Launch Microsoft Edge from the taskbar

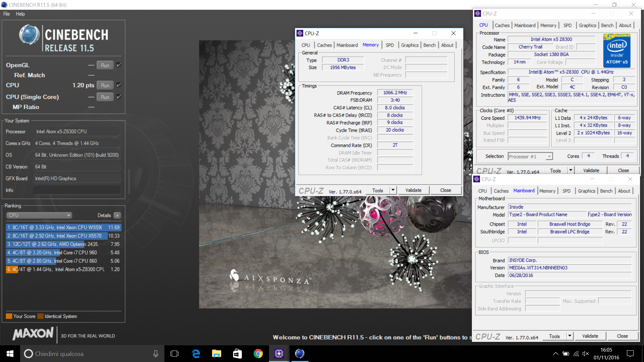[196, 354]
